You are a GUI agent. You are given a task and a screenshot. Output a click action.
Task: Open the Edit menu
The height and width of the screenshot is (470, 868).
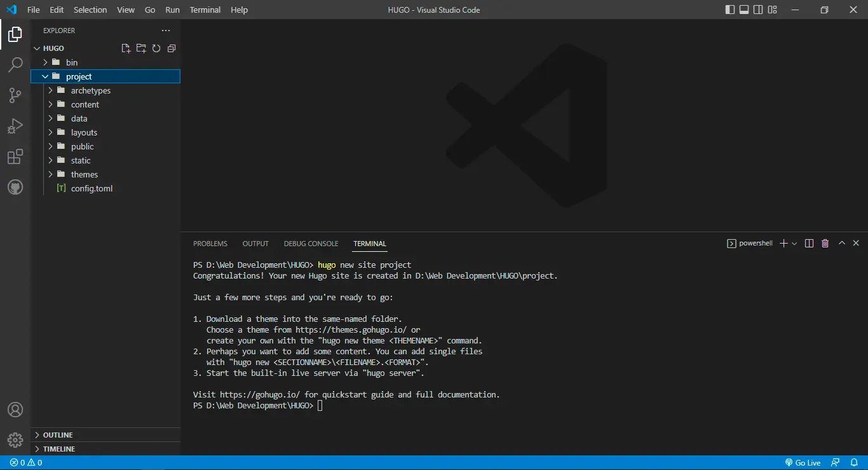[57, 10]
